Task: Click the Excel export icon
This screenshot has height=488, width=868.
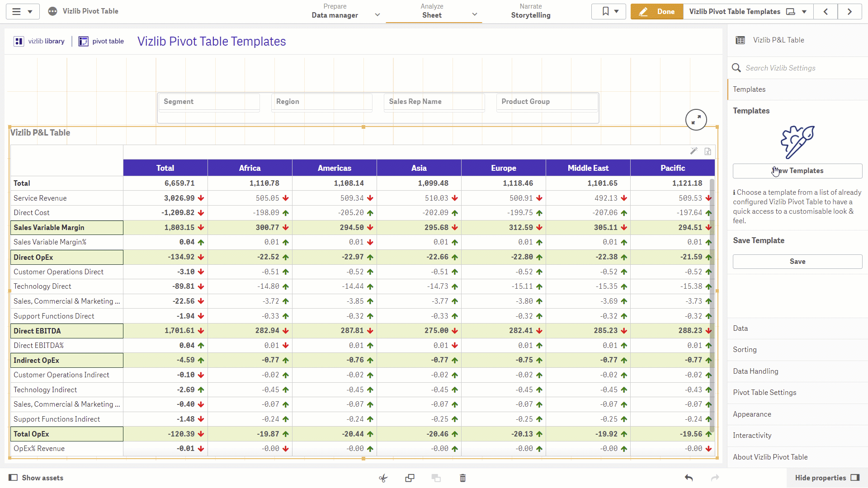Action: coord(708,151)
